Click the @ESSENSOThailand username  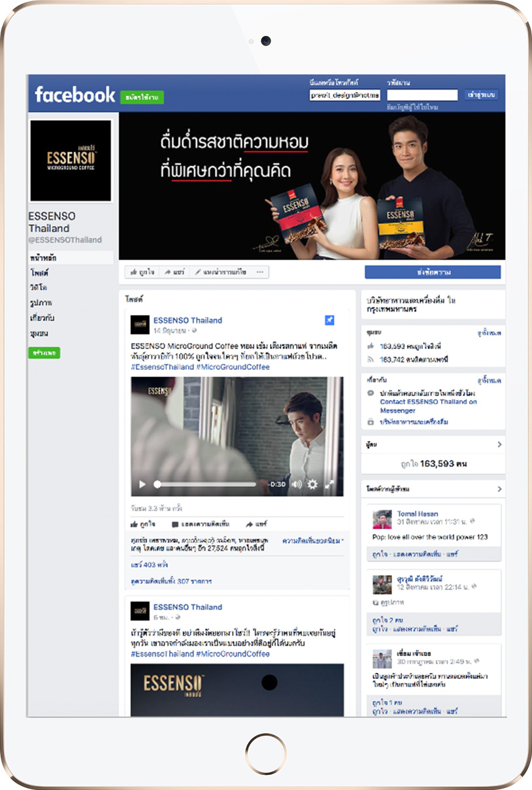(x=65, y=240)
